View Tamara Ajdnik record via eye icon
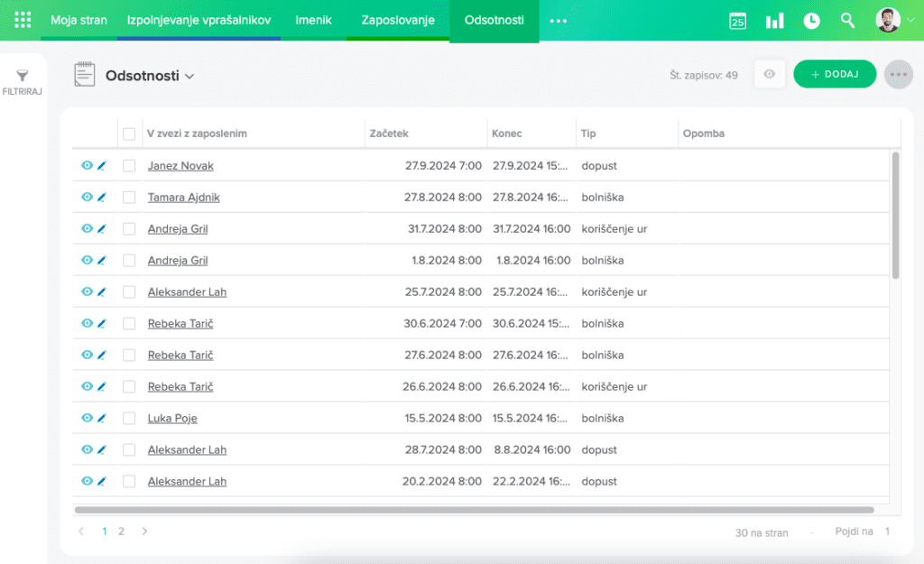 click(87, 197)
